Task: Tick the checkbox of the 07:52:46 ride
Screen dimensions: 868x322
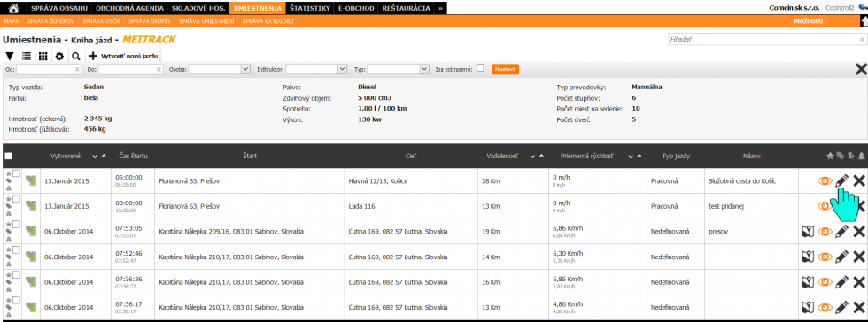Action: [16, 249]
